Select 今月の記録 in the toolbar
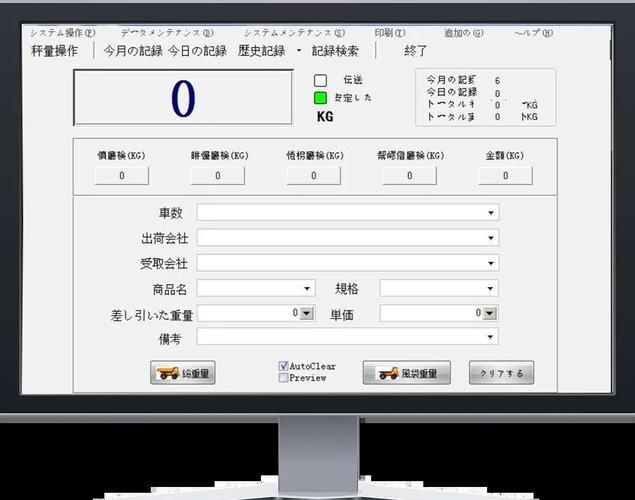The height and width of the screenshot is (500, 635). tap(133, 51)
